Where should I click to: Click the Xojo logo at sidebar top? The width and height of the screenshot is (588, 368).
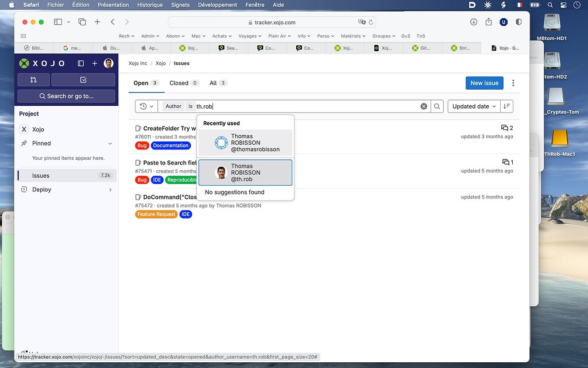(24, 63)
